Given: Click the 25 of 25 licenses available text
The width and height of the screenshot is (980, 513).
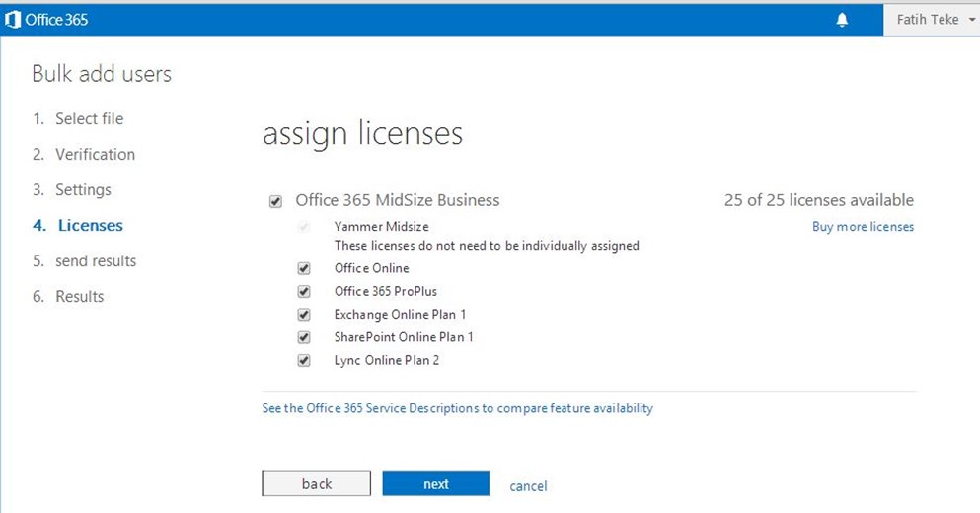Looking at the screenshot, I should point(819,200).
